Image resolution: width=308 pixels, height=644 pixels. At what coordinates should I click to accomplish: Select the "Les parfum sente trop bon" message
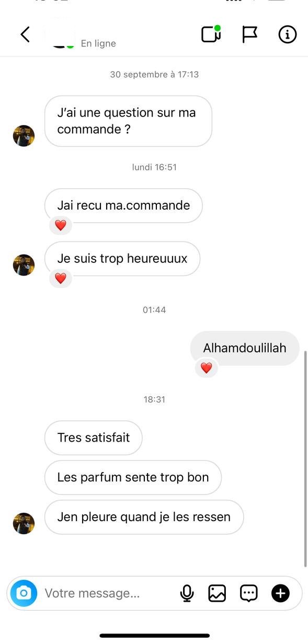tap(133, 477)
